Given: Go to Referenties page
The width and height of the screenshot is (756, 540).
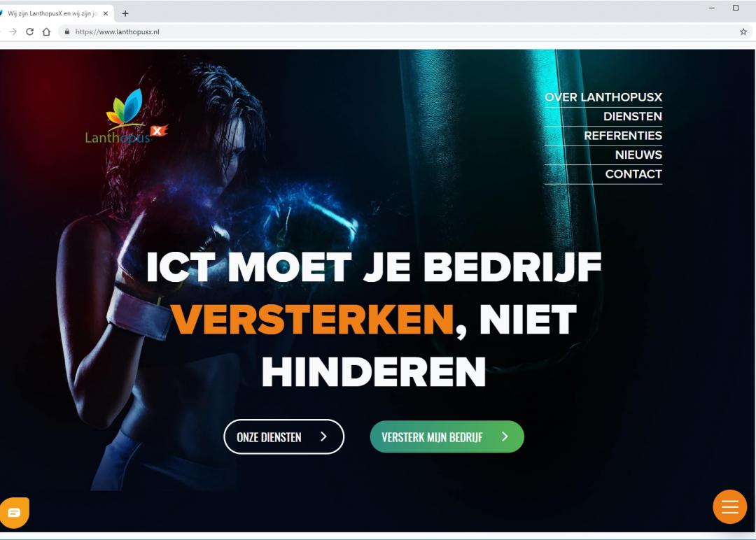Looking at the screenshot, I should [623, 136].
